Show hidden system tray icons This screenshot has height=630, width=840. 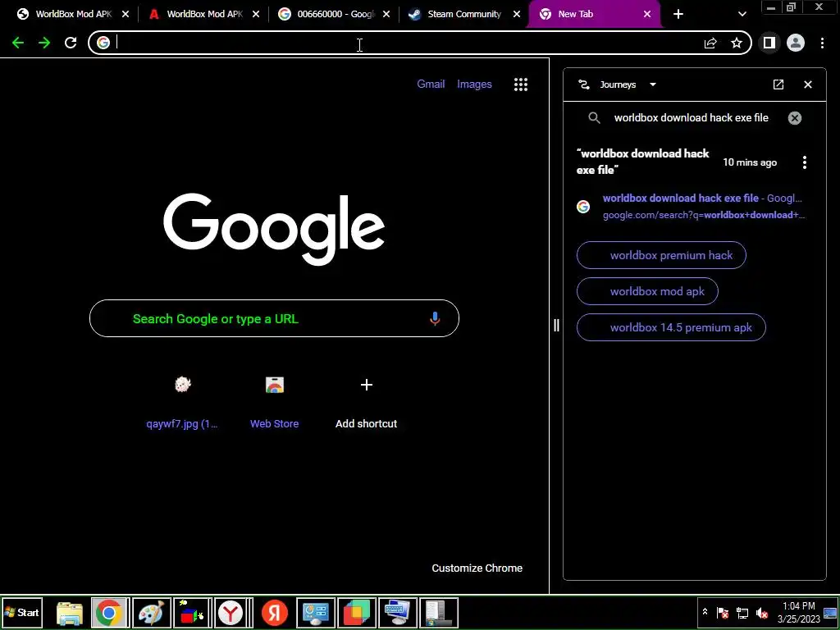click(705, 612)
